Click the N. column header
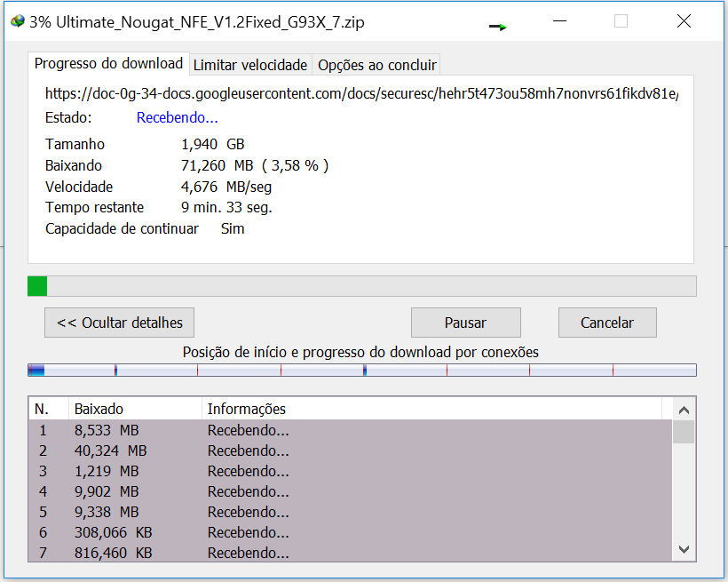The image size is (728, 582). [x=49, y=409]
